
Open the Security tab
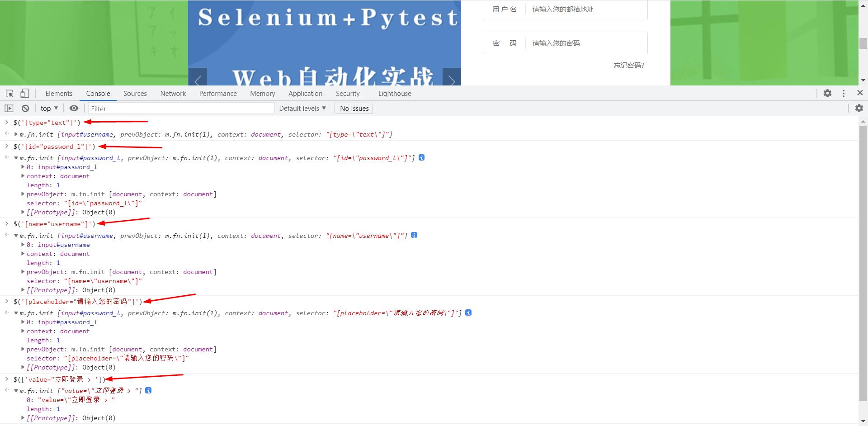(348, 94)
